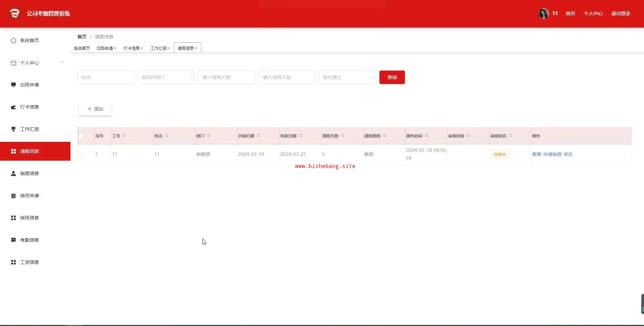Screen dimensions: 644x326
Task: Close the 请假信息 tab
Action: click(196, 48)
